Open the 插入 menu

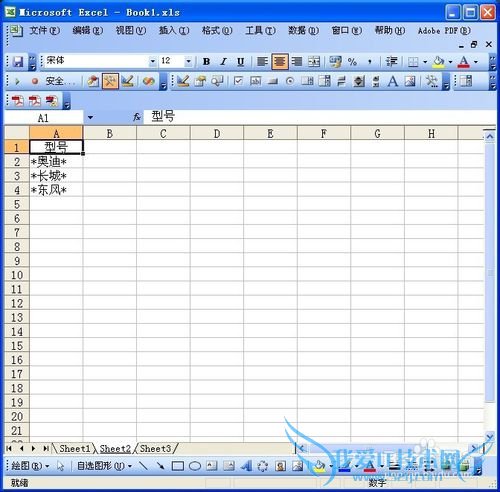coord(174,31)
